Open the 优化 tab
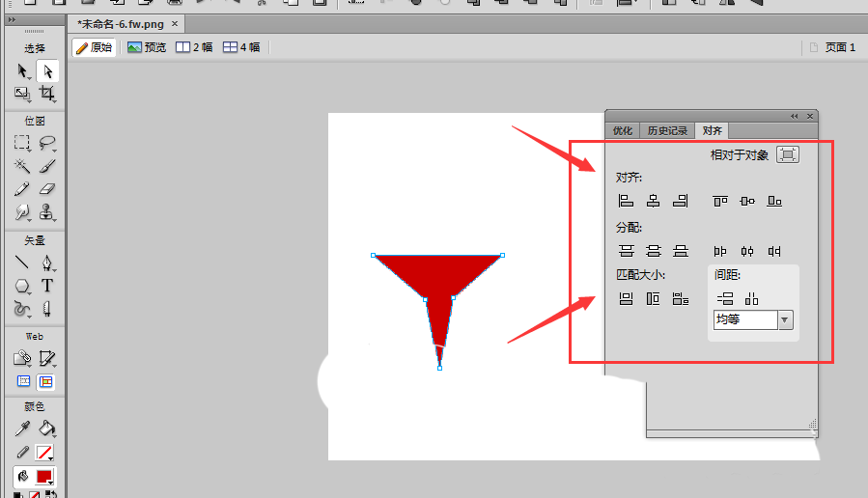 pyautogui.click(x=623, y=130)
